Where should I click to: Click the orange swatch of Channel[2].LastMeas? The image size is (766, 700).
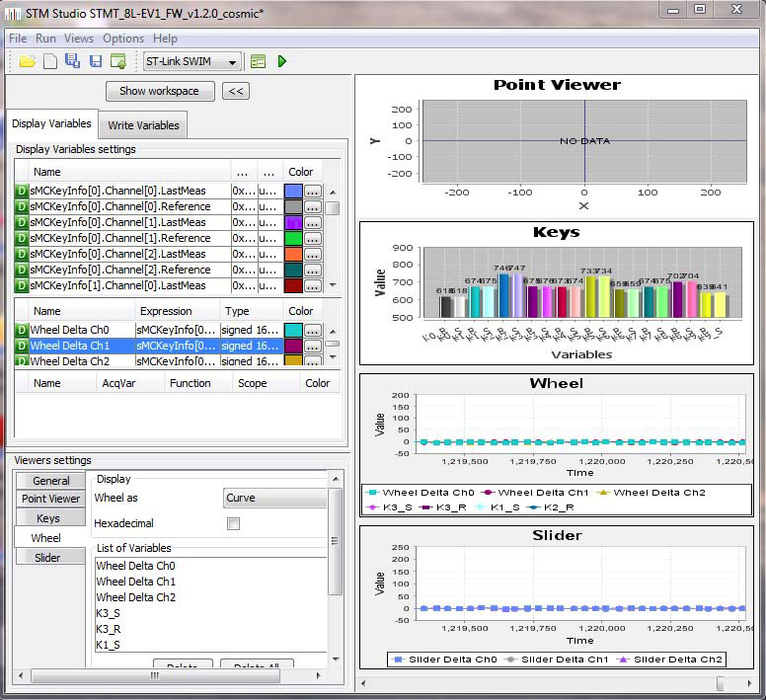coord(293,254)
